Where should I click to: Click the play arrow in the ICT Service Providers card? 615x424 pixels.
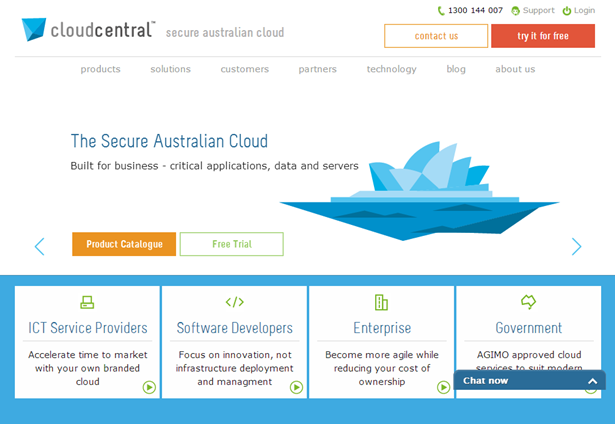click(x=149, y=387)
